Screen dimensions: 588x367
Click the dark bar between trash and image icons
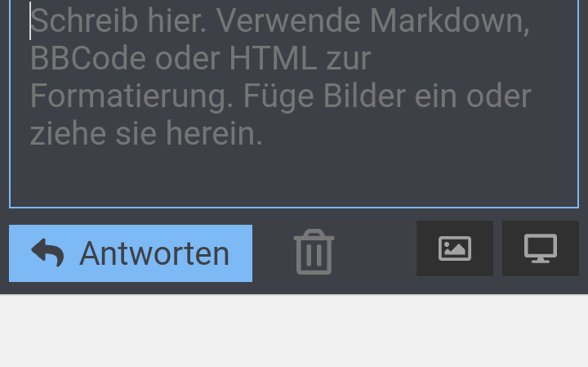(375, 251)
